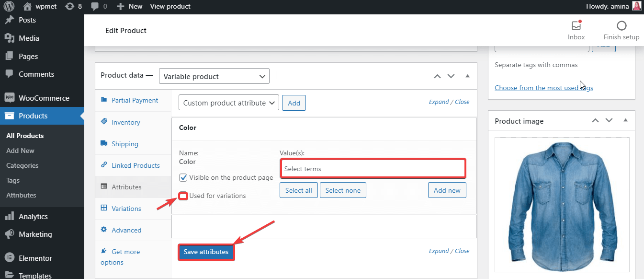Image resolution: width=644 pixels, height=279 pixels.
Task: Click the Save attributes button
Action: click(206, 252)
